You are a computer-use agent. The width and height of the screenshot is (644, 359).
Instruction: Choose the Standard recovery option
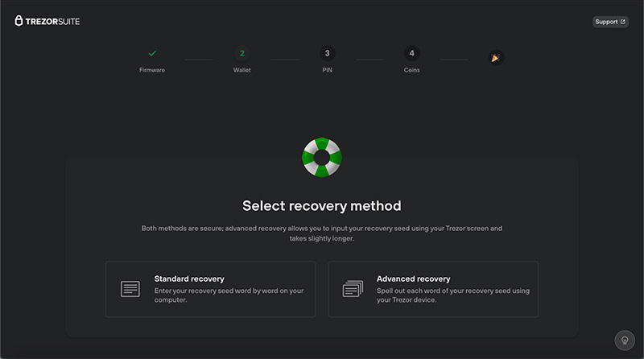click(211, 289)
